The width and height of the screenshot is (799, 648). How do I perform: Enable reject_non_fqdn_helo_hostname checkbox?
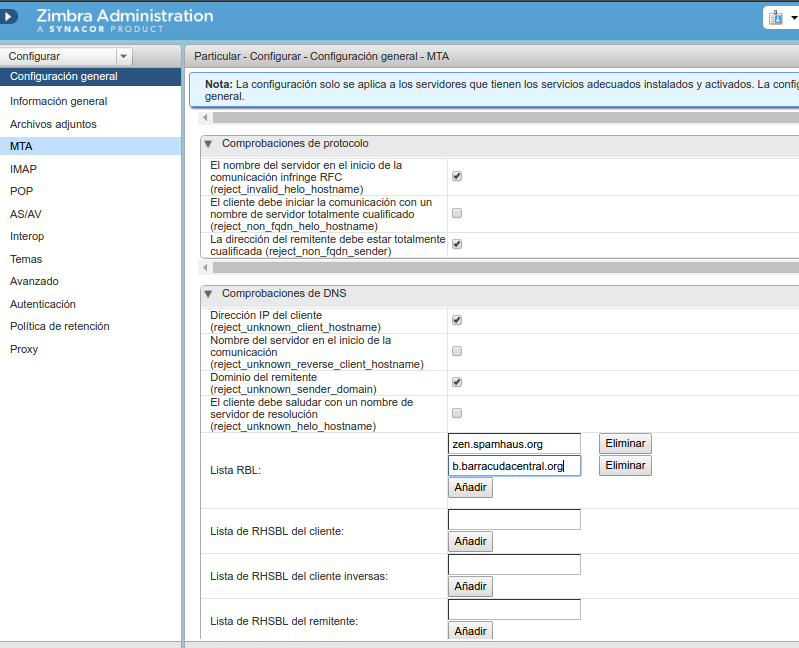point(457,213)
